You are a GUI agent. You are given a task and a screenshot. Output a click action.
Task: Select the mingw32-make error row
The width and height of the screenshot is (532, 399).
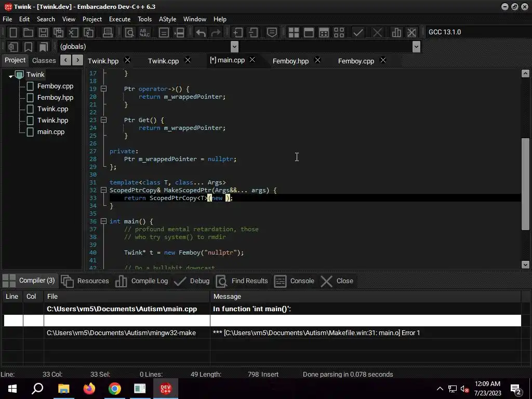[x=262, y=333]
